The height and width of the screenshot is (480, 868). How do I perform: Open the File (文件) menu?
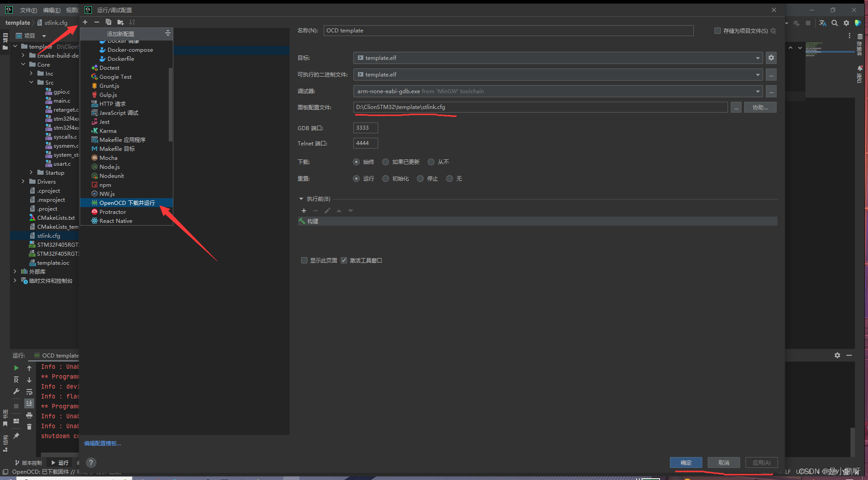[28, 10]
